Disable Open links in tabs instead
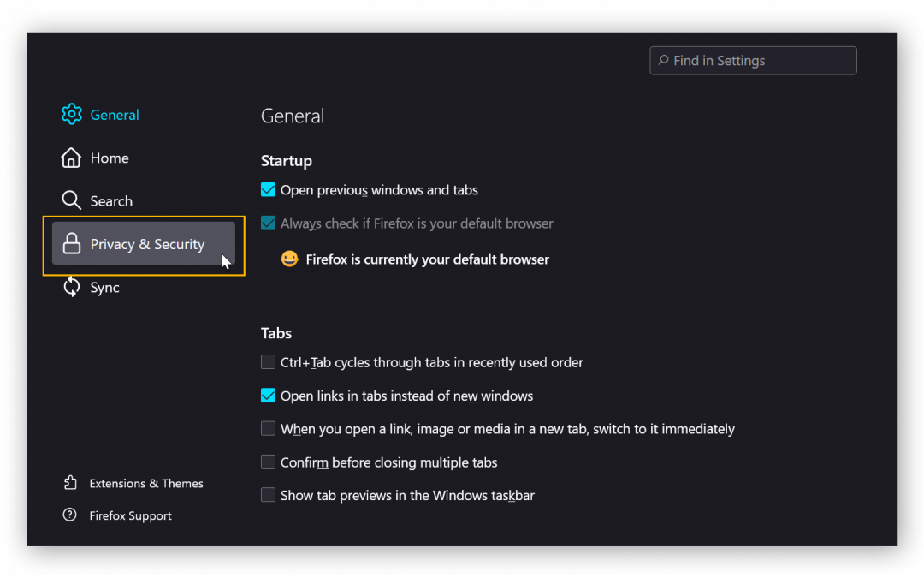 (268, 396)
